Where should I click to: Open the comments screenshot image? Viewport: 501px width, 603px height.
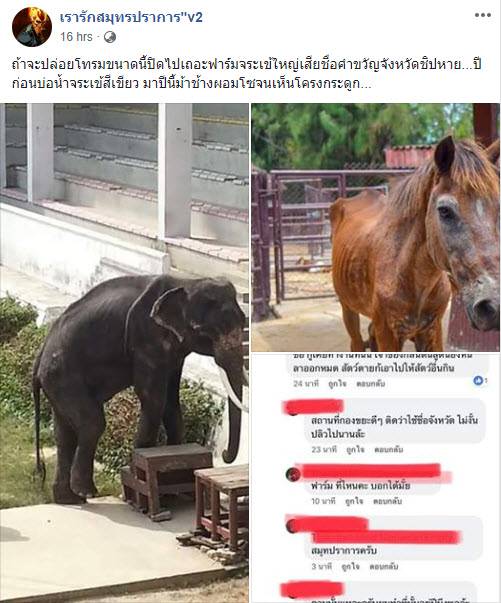click(376, 478)
